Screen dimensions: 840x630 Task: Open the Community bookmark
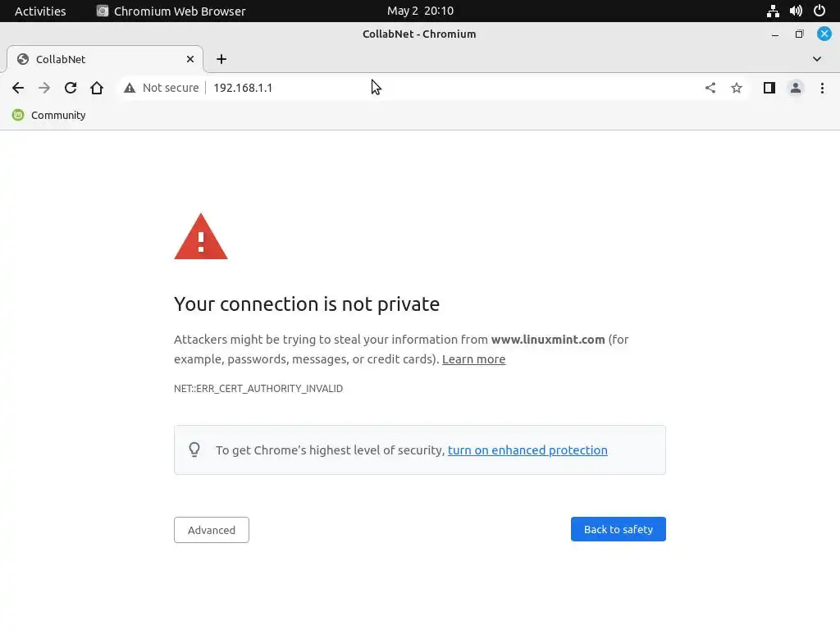click(x=49, y=116)
